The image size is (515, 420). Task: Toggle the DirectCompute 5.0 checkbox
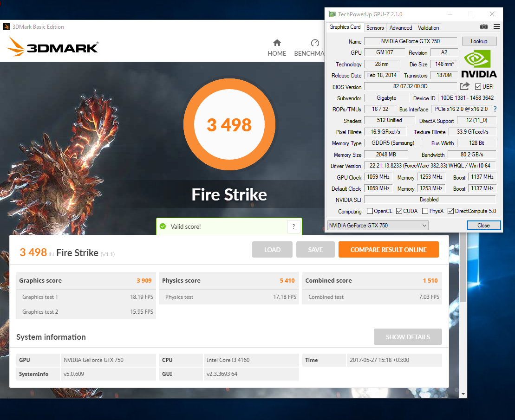tap(450, 211)
